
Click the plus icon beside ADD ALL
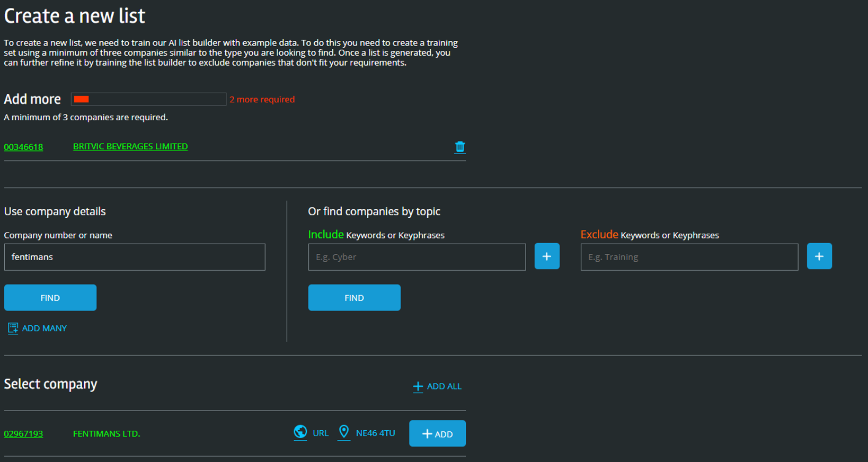[418, 387]
